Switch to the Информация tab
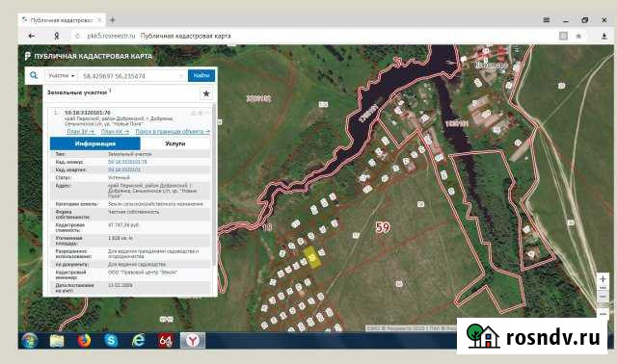Viewport: 617px width, 364px height. click(x=95, y=143)
